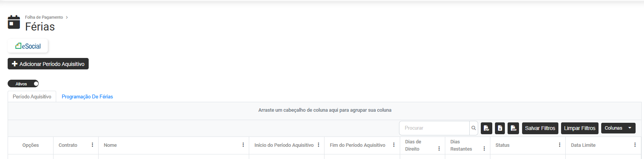Viewport: 644px width, 159px height.
Task: Export the table as PDF
Action: click(x=486, y=128)
